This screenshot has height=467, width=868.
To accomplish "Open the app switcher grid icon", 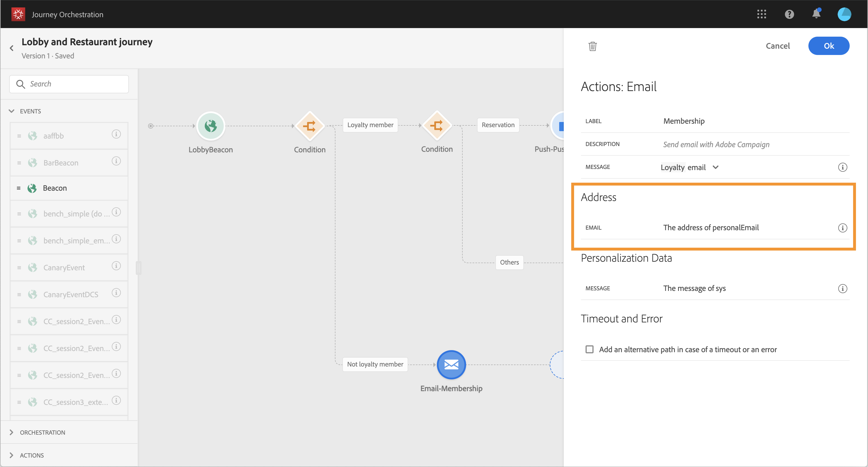I will [761, 14].
